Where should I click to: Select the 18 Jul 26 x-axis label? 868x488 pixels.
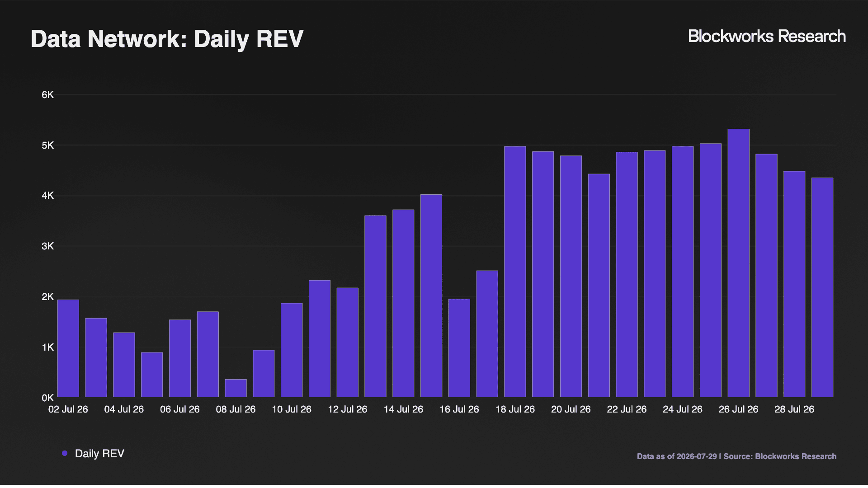(515, 409)
